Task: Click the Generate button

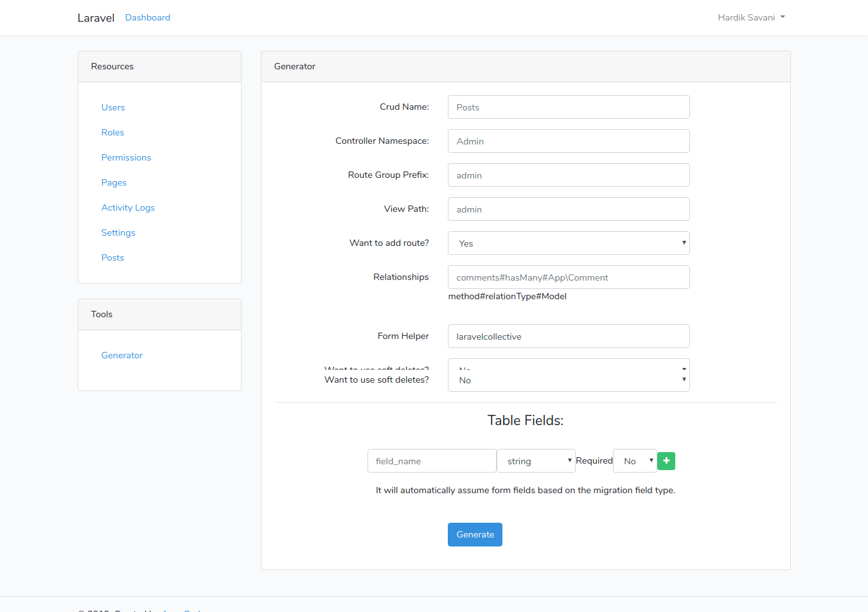Action: click(x=475, y=534)
